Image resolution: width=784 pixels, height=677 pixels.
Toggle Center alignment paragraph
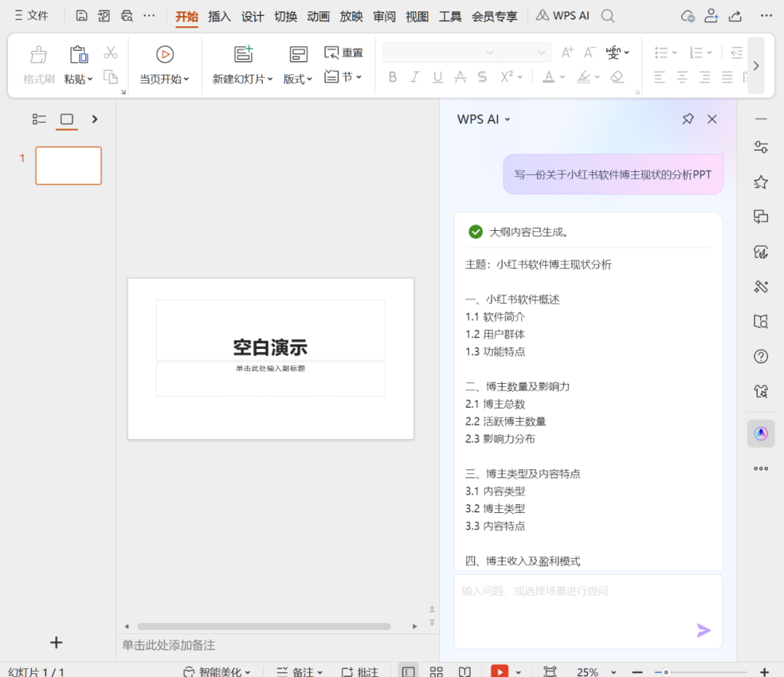[x=682, y=77]
